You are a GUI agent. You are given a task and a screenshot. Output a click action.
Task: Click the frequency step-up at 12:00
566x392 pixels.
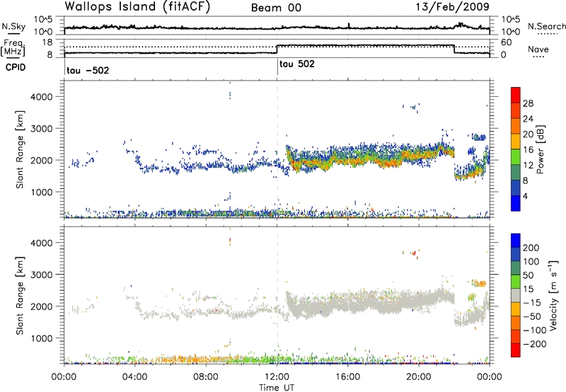[x=277, y=49]
